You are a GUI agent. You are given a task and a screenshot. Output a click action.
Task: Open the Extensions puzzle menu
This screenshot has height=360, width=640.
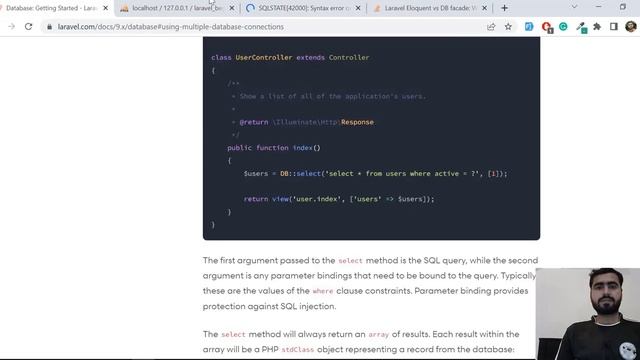pos(597,27)
